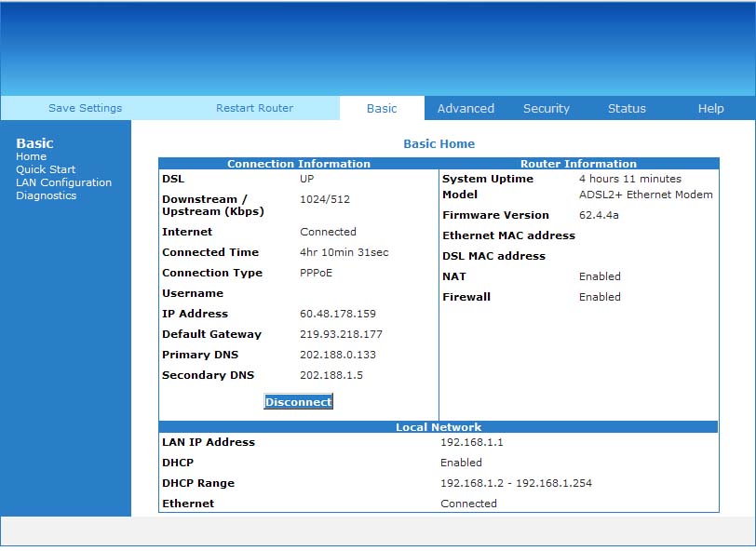Click the Local Network section header
756x551 pixels.
439,427
